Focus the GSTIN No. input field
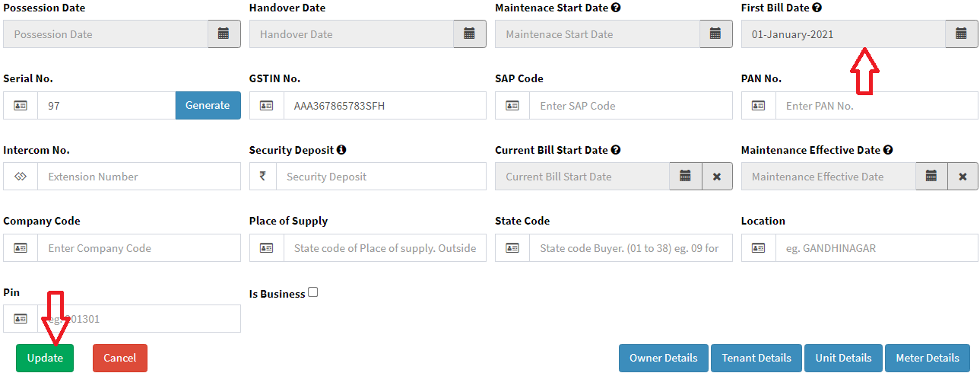Screen dimensions: 980x373 [x=384, y=106]
